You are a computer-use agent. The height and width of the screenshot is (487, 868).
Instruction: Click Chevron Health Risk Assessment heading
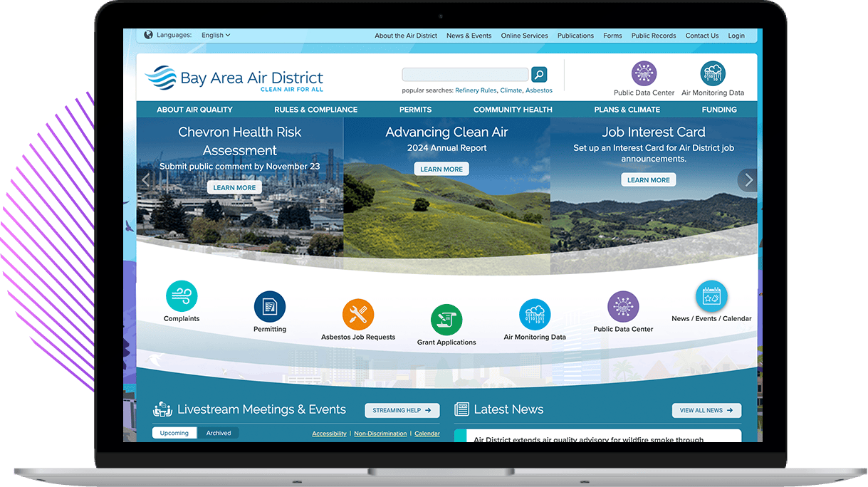click(240, 141)
